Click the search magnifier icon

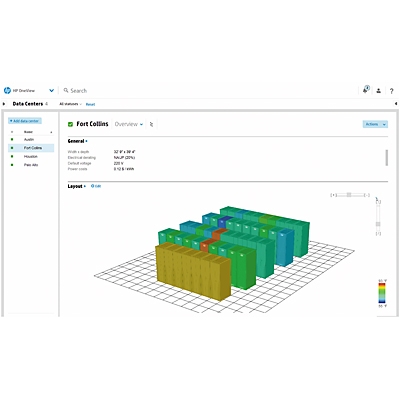(x=66, y=90)
